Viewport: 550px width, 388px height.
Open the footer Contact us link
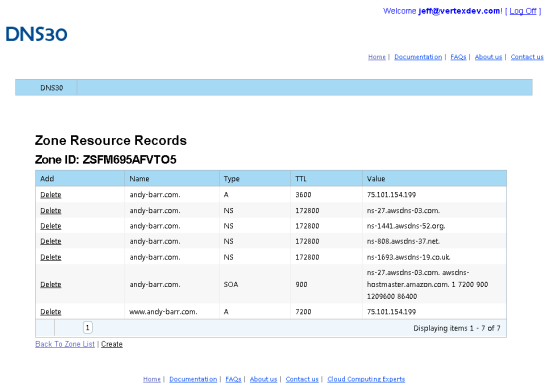(x=302, y=379)
